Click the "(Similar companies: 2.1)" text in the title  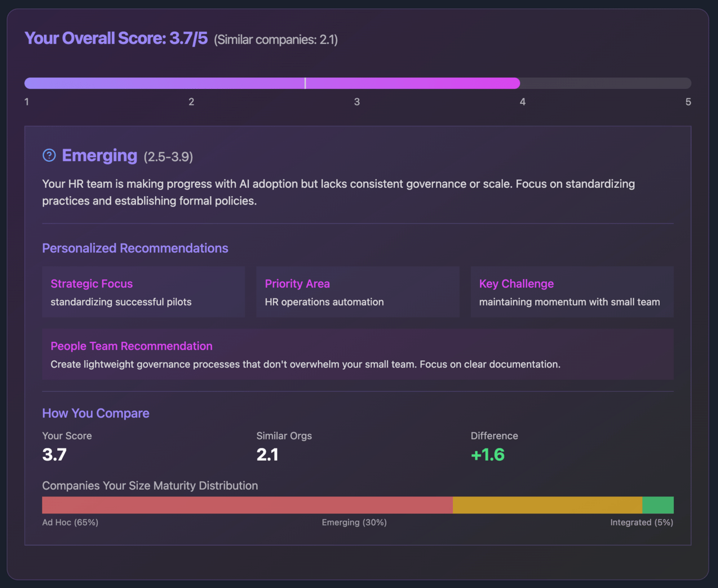(276, 39)
